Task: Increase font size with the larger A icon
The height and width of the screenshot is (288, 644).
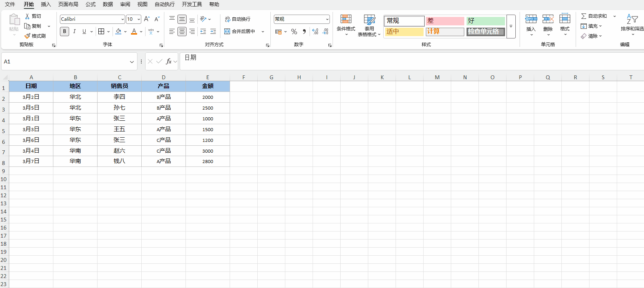Action: coord(147,19)
